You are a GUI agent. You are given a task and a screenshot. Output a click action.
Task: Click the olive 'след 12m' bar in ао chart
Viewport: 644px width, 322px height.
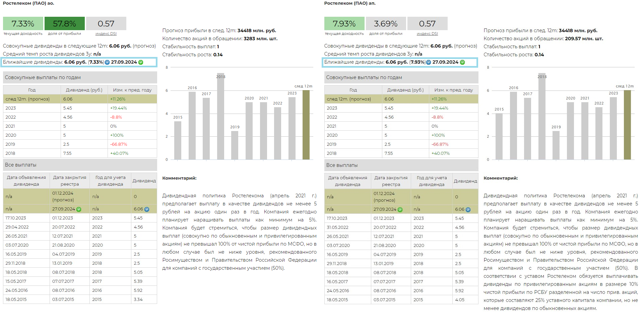(306, 125)
